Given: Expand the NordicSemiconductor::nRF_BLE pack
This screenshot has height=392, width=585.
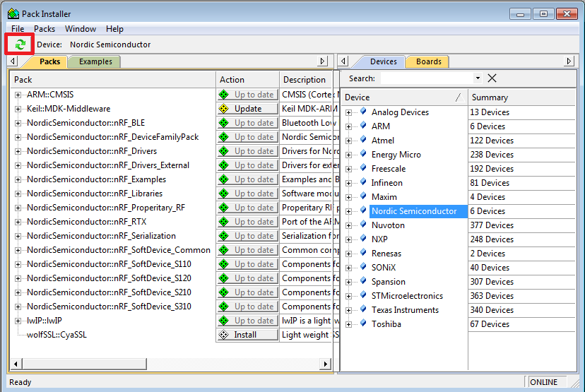Looking at the screenshot, I should point(18,123).
